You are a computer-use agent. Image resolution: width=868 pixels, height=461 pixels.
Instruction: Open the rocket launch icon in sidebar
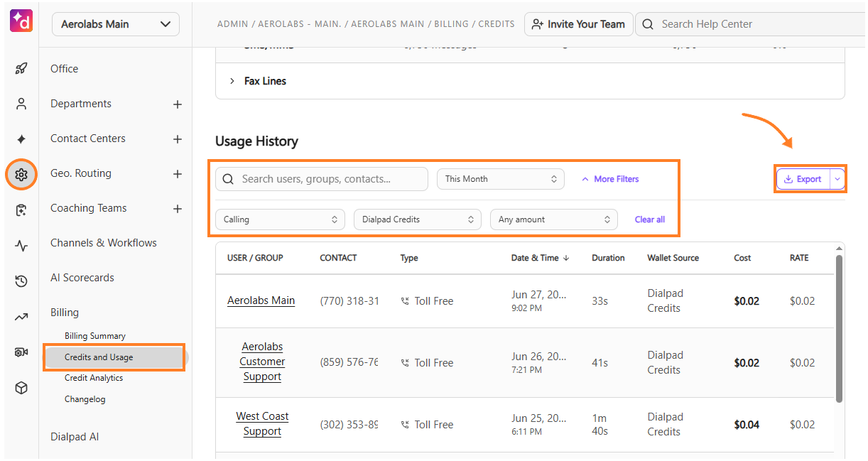click(21, 69)
